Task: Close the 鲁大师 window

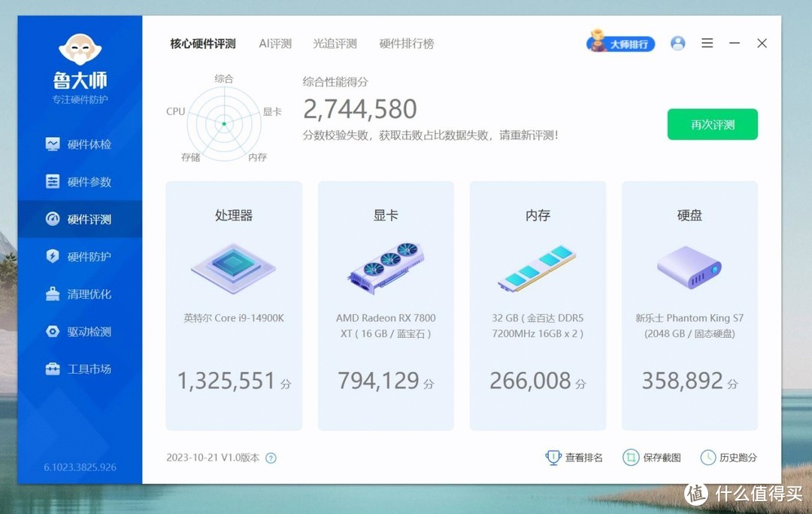Action: pyautogui.click(x=762, y=43)
